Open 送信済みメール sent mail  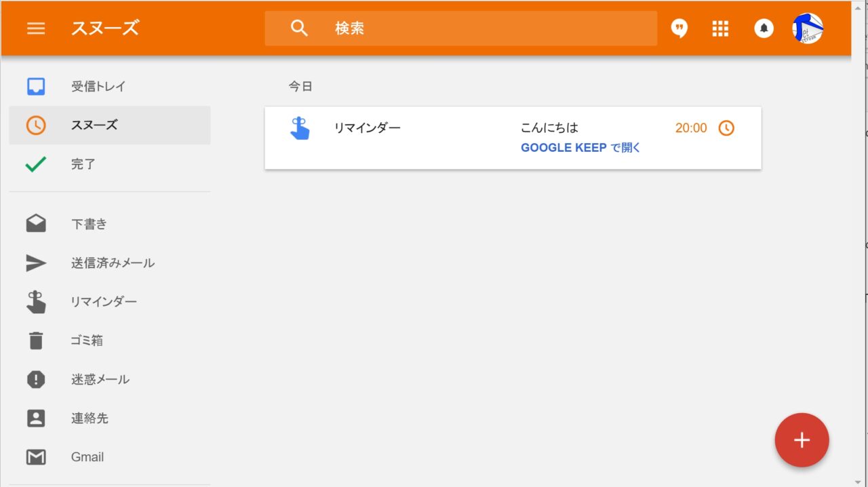point(113,262)
